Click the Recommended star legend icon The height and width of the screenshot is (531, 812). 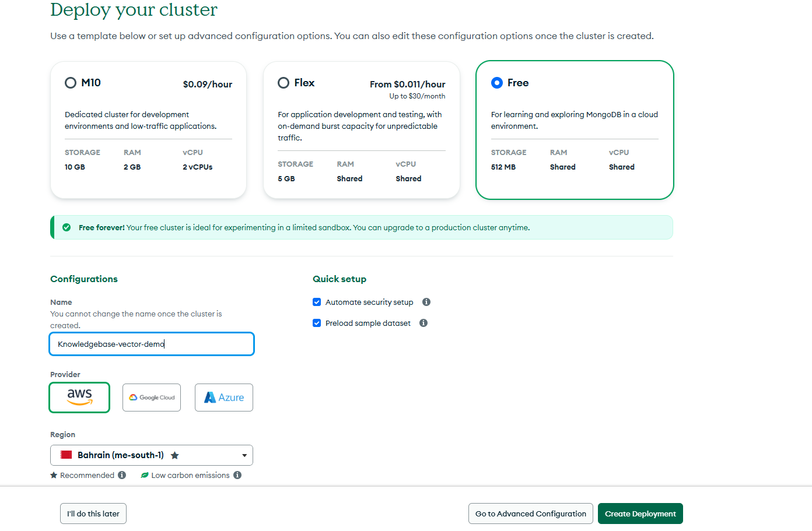(54, 475)
